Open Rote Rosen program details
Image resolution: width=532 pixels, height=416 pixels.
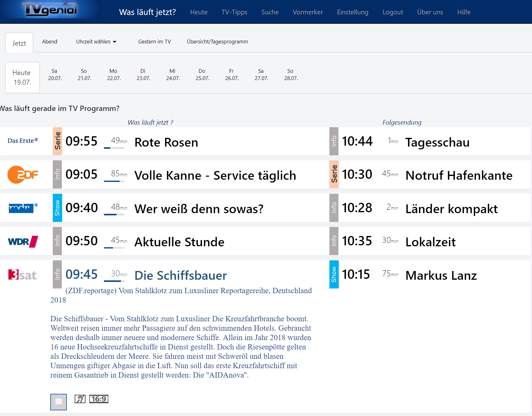166,142
